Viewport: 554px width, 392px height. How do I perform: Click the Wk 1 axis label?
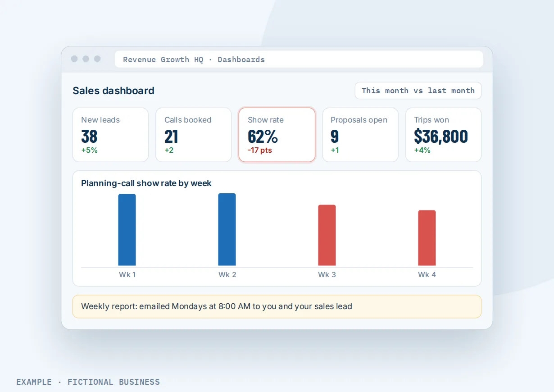click(x=127, y=274)
